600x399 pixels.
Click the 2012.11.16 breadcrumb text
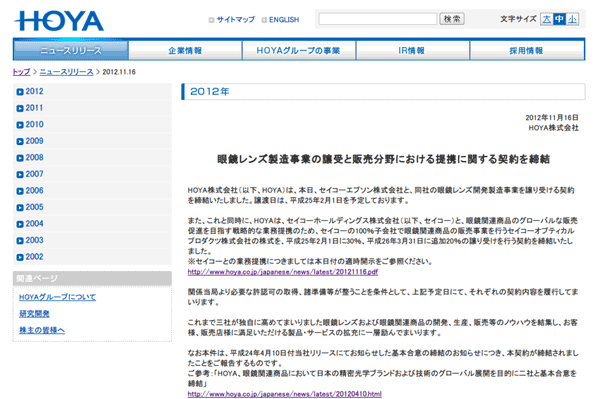pyautogui.click(x=119, y=72)
